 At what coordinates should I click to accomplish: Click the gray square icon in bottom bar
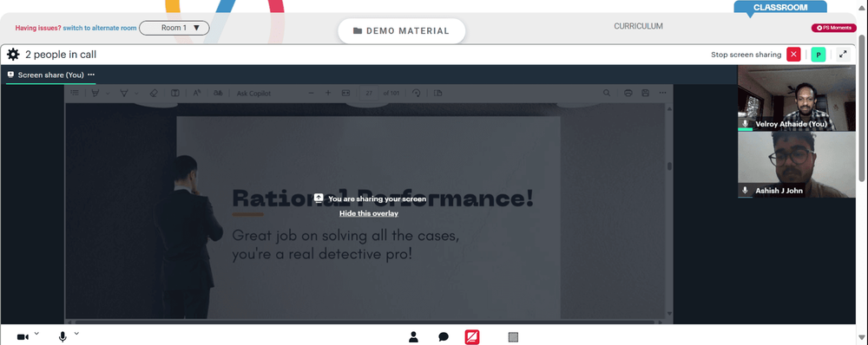pyautogui.click(x=513, y=336)
